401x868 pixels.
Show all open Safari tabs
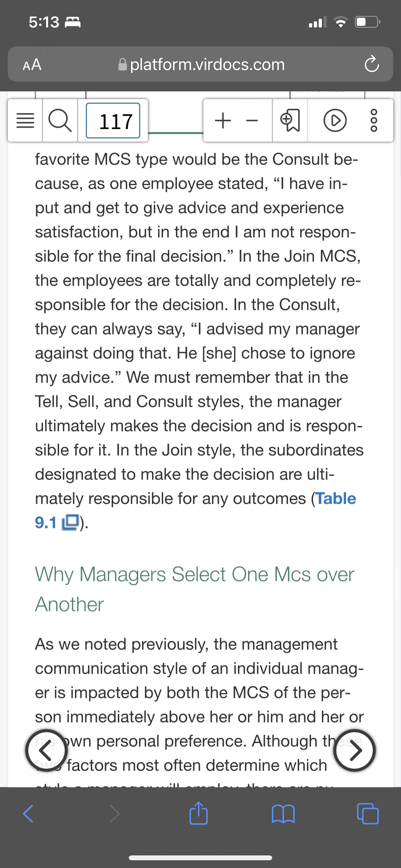pyautogui.click(x=368, y=814)
